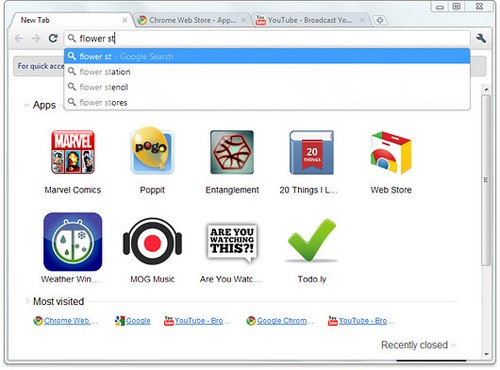Open a new tab with the plus button
Screen dimensions: 500x370
pos(380,20)
